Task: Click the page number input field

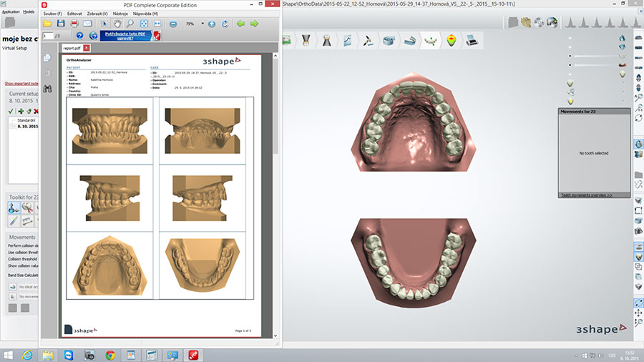Action: coord(48,36)
